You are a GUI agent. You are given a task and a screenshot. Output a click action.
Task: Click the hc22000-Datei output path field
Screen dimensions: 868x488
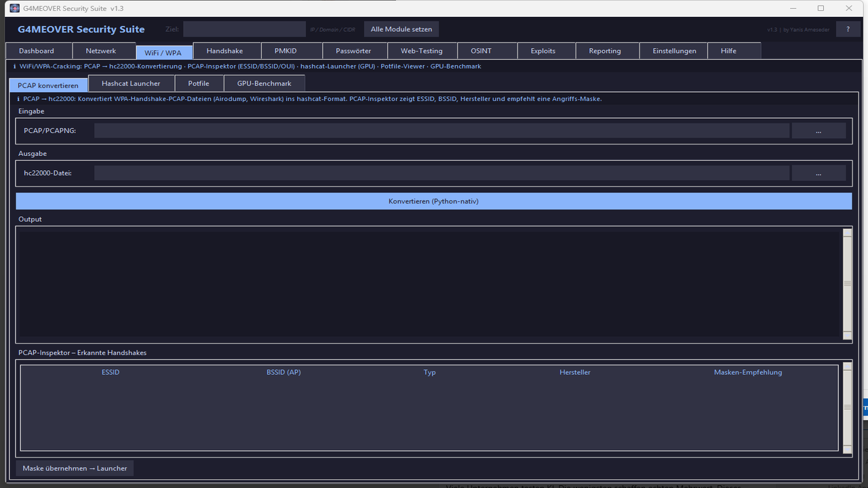click(441, 173)
